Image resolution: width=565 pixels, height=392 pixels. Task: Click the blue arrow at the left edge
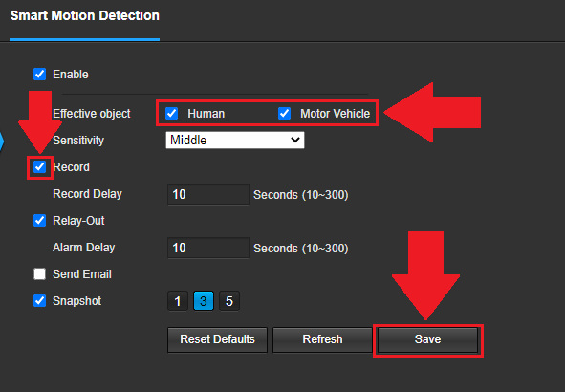pos(2,142)
